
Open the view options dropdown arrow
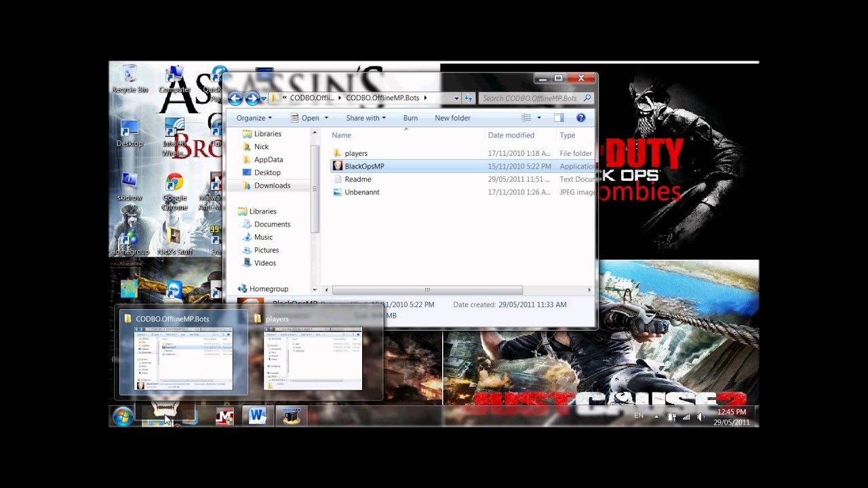click(539, 118)
